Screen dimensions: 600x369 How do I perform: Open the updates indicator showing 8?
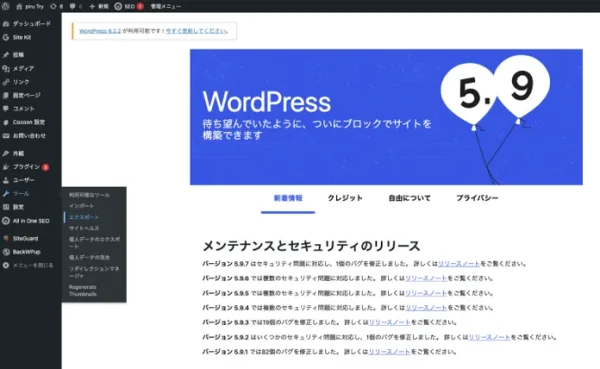point(57,7)
